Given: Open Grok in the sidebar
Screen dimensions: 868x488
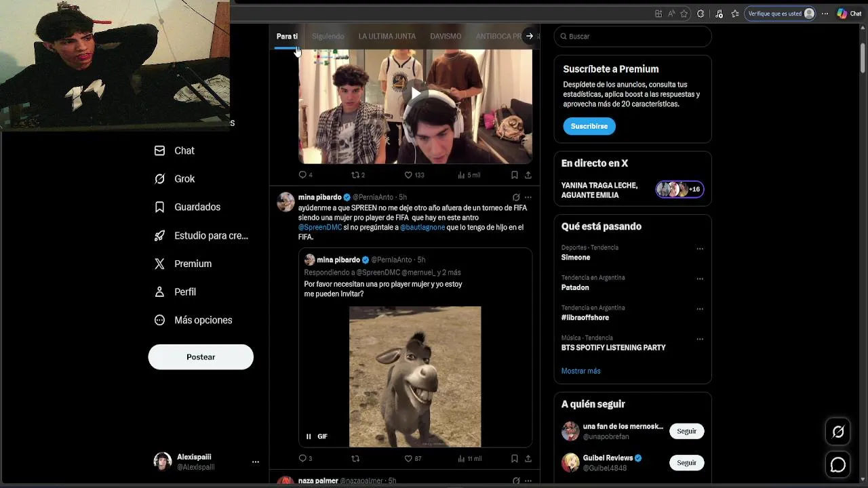Looking at the screenshot, I should tap(174, 179).
